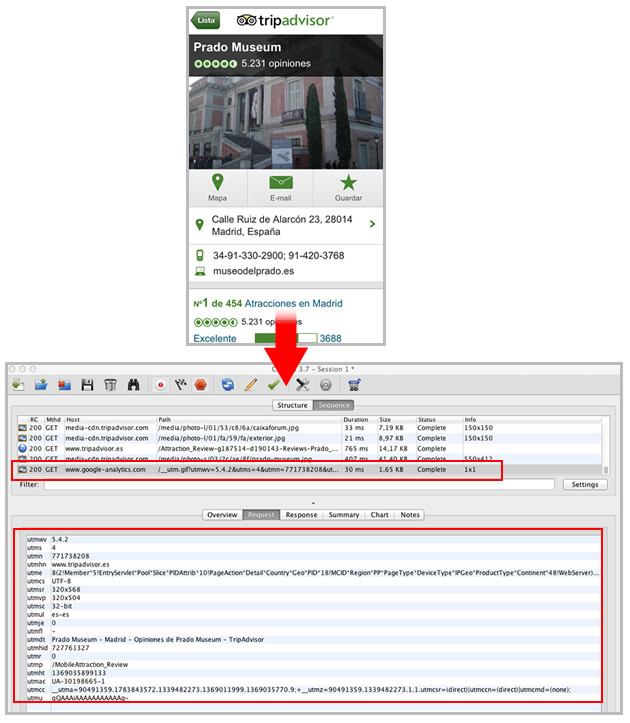This screenshot has width=630, height=723.
Task: Edit the request with the pencil icon
Action: click(x=250, y=385)
